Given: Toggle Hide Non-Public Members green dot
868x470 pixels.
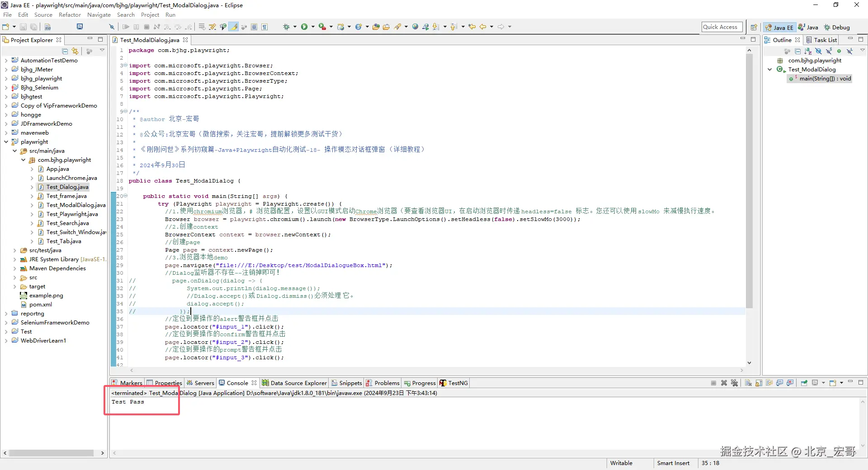Looking at the screenshot, I should pyautogui.click(x=839, y=51).
